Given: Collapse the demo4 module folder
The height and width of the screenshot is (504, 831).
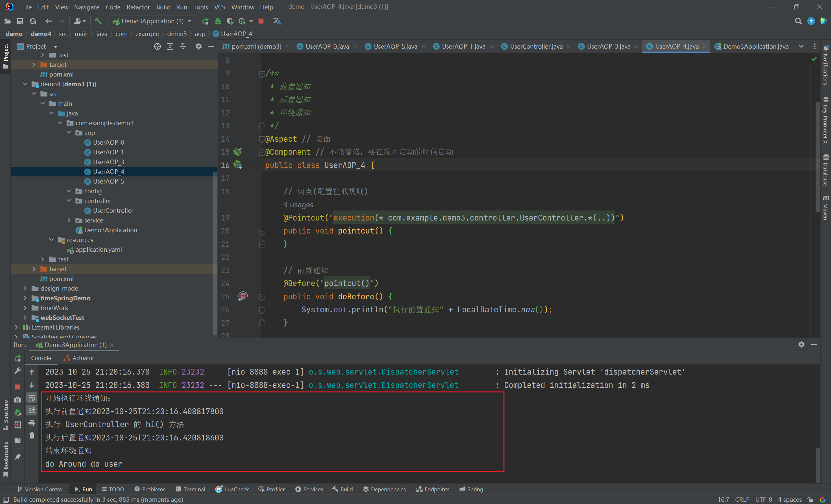Looking at the screenshot, I should coord(25,84).
